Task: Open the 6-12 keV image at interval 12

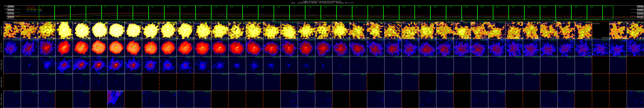Action: point(203,47)
